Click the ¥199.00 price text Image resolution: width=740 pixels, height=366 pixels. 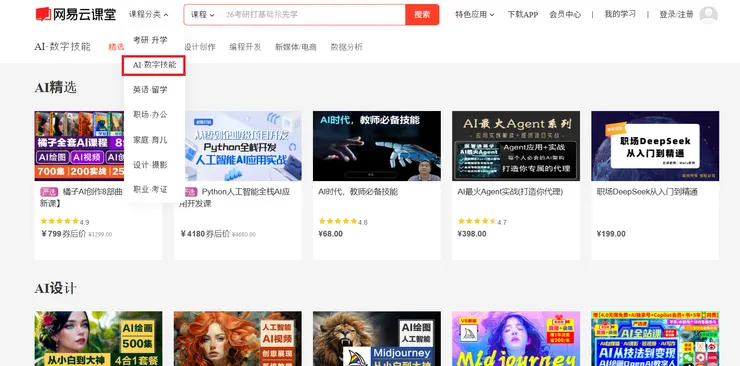[611, 233]
